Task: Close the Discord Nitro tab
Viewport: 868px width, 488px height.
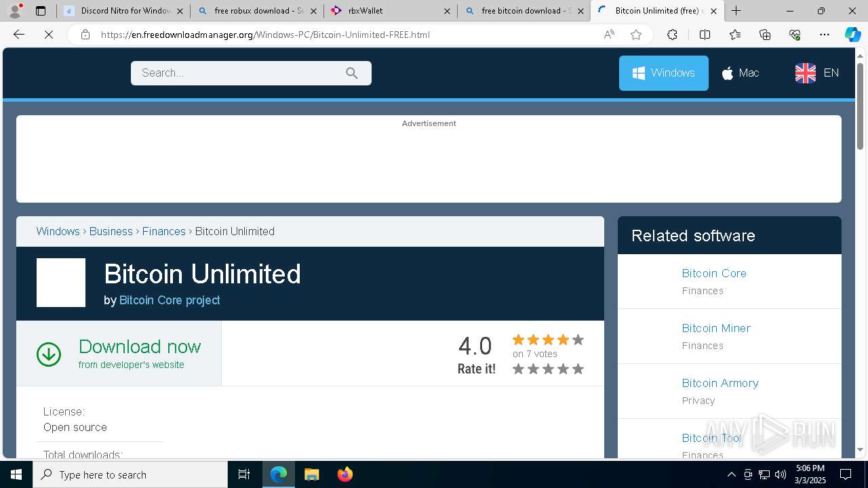Action: [180, 11]
